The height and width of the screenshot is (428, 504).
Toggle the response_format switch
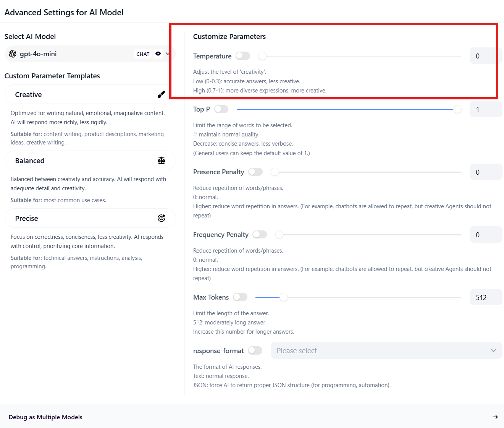click(x=255, y=350)
